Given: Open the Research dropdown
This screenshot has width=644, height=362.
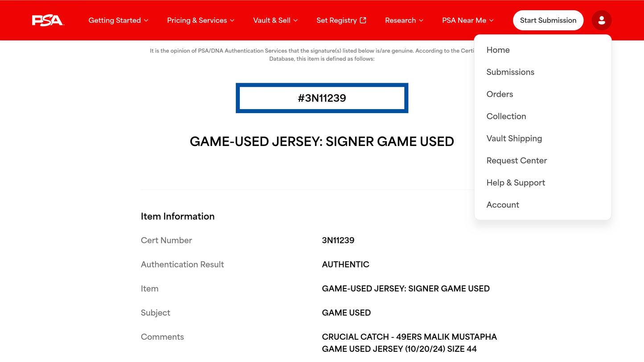Looking at the screenshot, I should (x=404, y=20).
